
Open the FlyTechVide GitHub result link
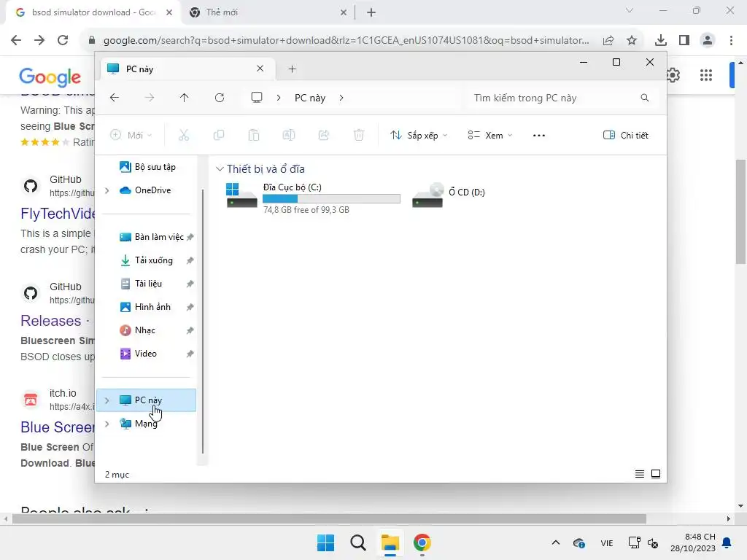click(x=58, y=214)
